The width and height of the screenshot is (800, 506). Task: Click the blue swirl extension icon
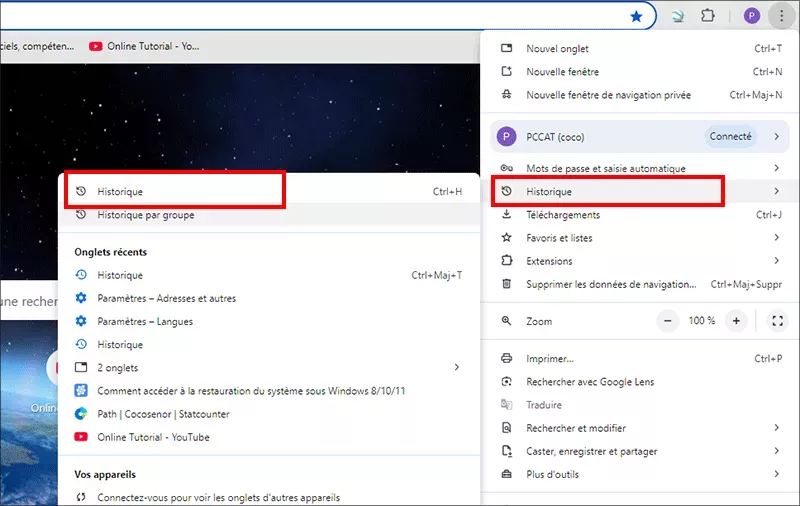coord(678,16)
